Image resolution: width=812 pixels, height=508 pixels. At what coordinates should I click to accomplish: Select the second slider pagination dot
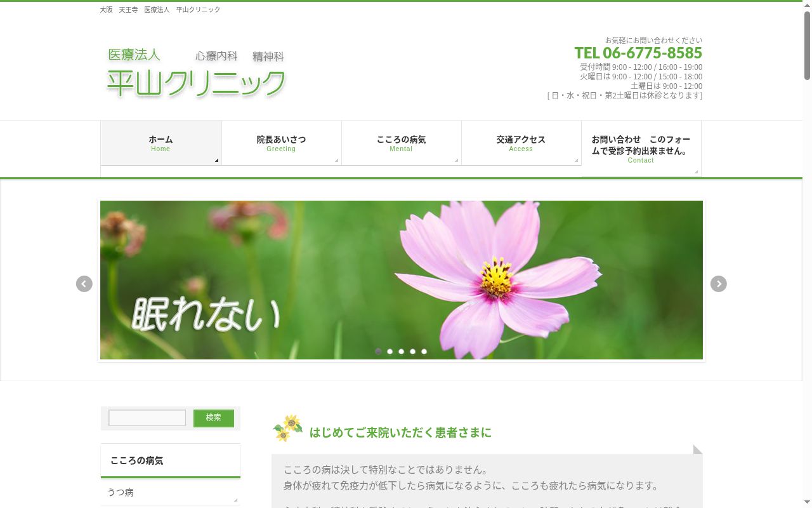point(390,351)
